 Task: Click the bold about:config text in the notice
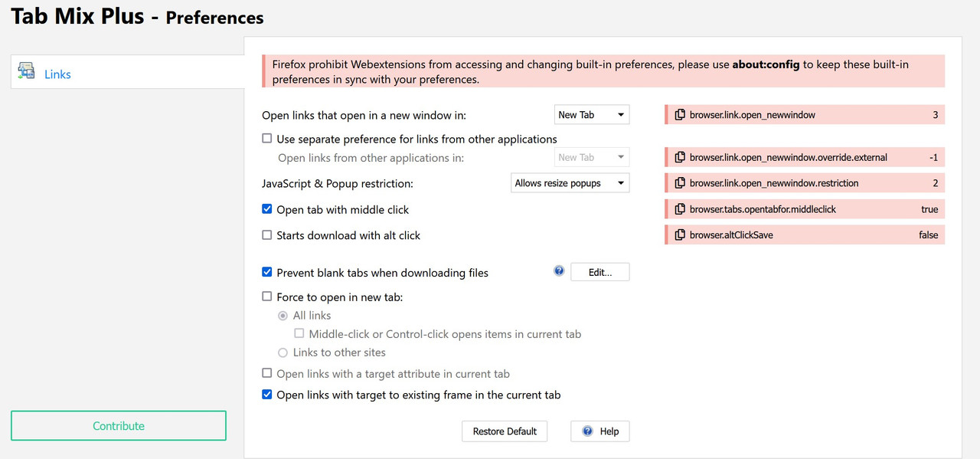click(766, 64)
